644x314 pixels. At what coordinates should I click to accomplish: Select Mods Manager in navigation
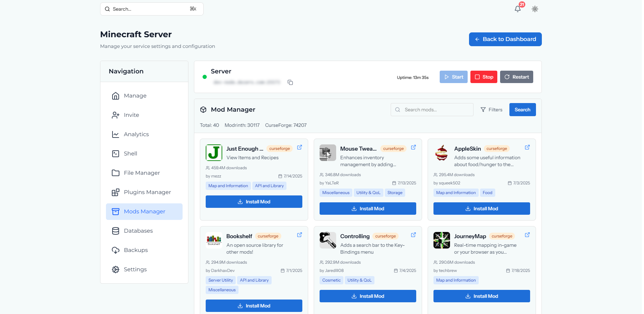144,212
